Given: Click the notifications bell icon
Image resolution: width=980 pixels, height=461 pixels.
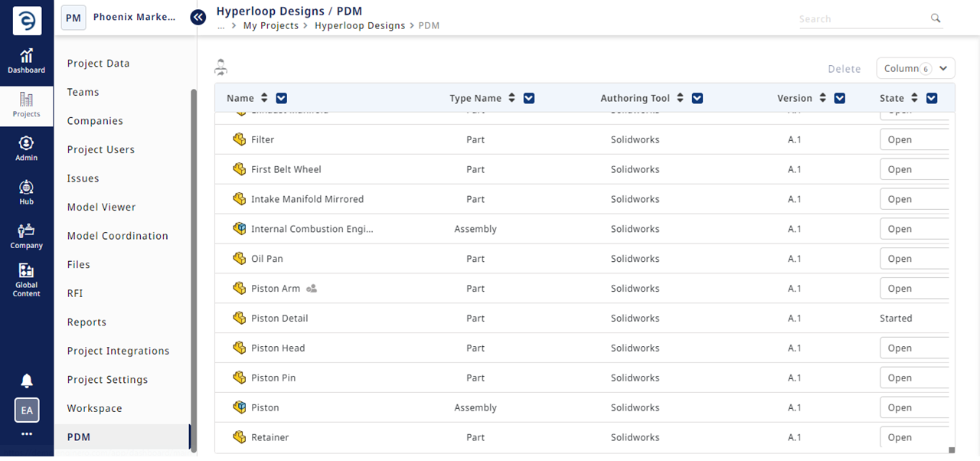Looking at the screenshot, I should [x=27, y=381].
